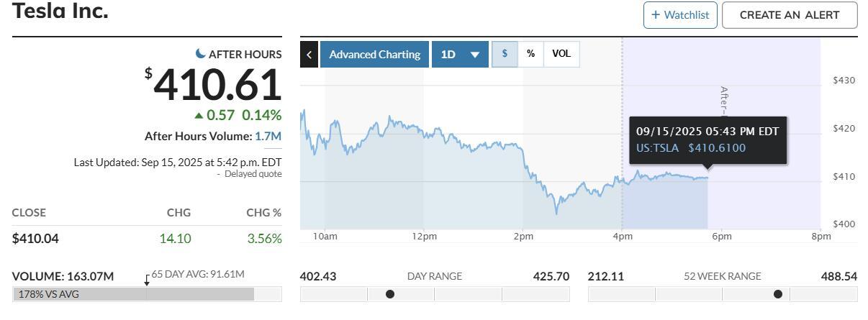The height and width of the screenshot is (320, 868).
Task: Collapse the chart panel with the left chevron
Action: [309, 55]
